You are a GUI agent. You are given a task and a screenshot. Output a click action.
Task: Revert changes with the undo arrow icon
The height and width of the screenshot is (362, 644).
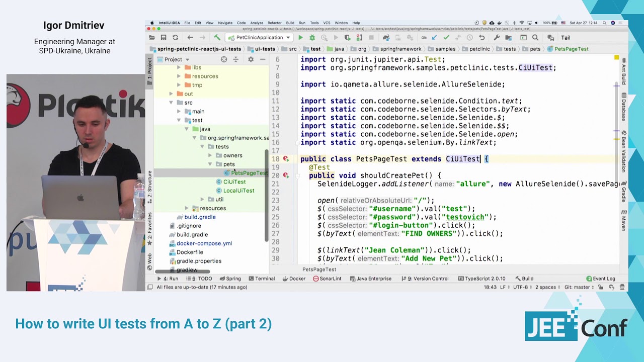click(481, 38)
